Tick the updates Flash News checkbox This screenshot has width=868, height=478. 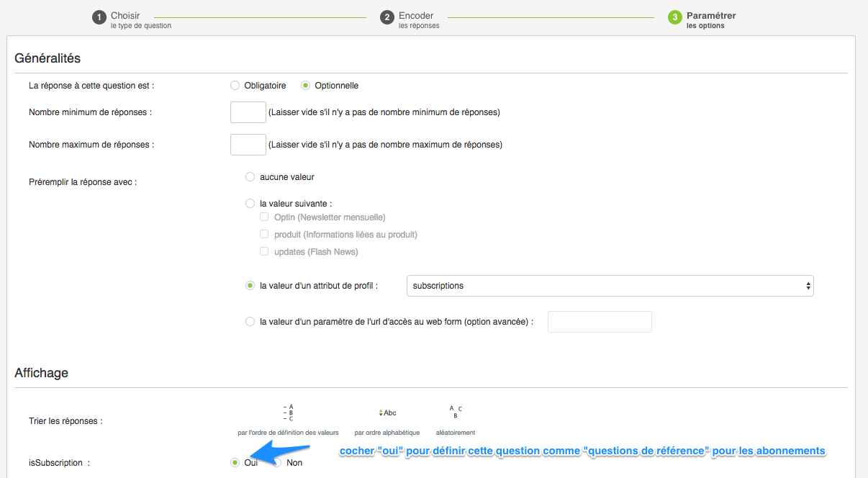click(265, 252)
